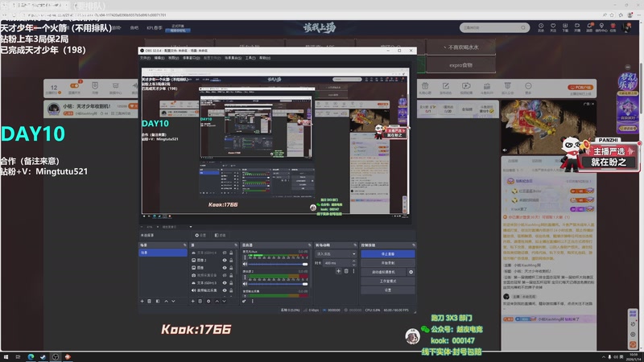Open first mixer channel three-dot options
The height and width of the screenshot is (362, 644).
click(x=246, y=257)
